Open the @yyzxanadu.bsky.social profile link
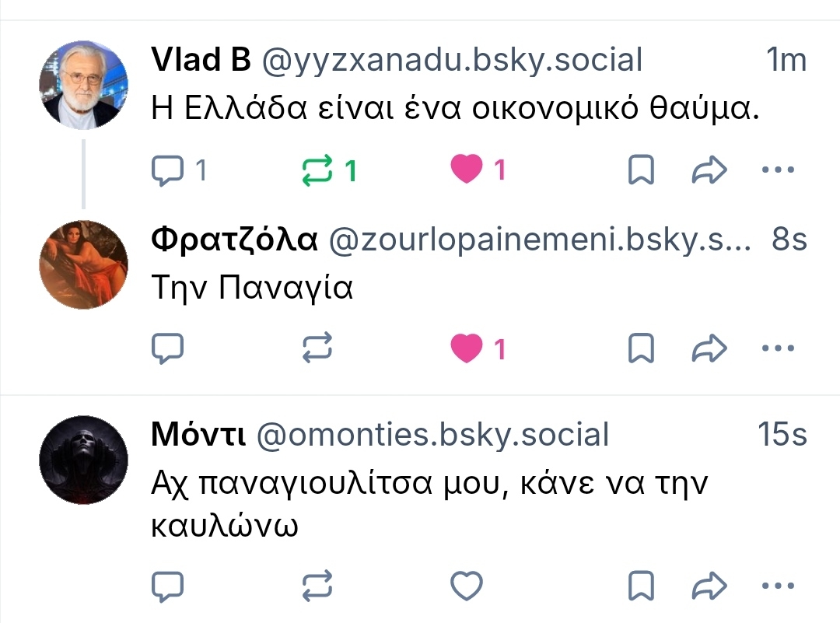The width and height of the screenshot is (840, 623). (452, 60)
